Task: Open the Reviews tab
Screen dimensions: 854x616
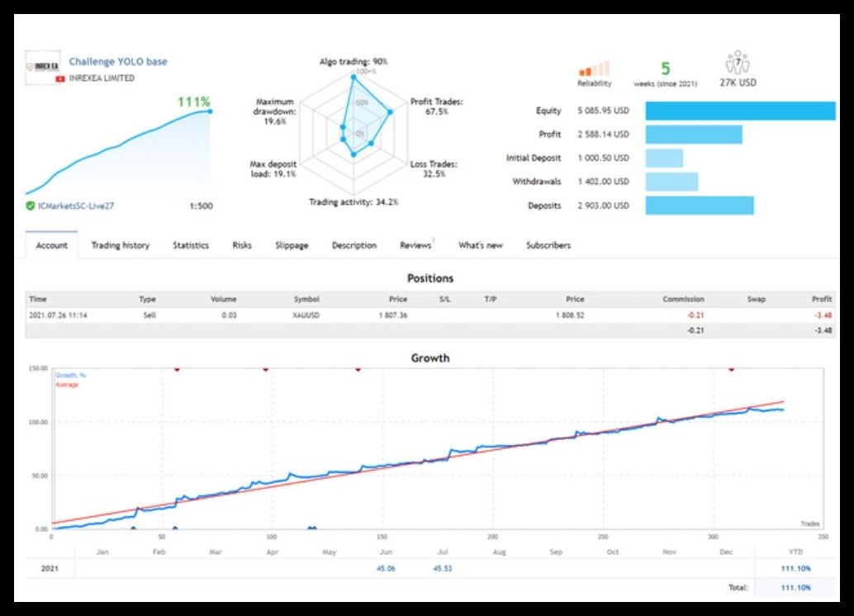Action: tap(415, 245)
